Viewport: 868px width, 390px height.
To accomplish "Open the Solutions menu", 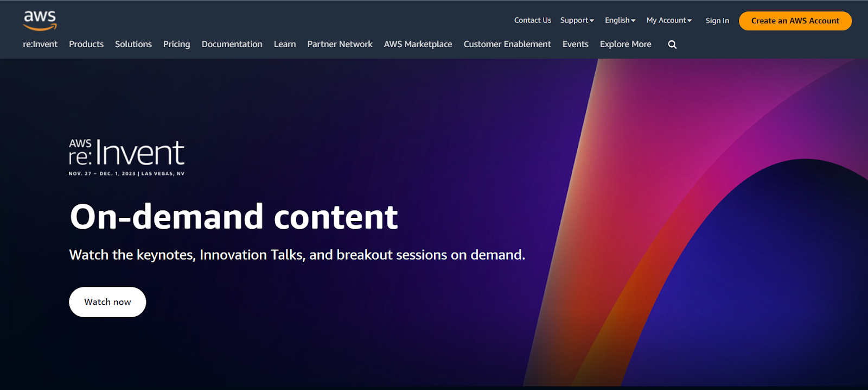I will (133, 45).
